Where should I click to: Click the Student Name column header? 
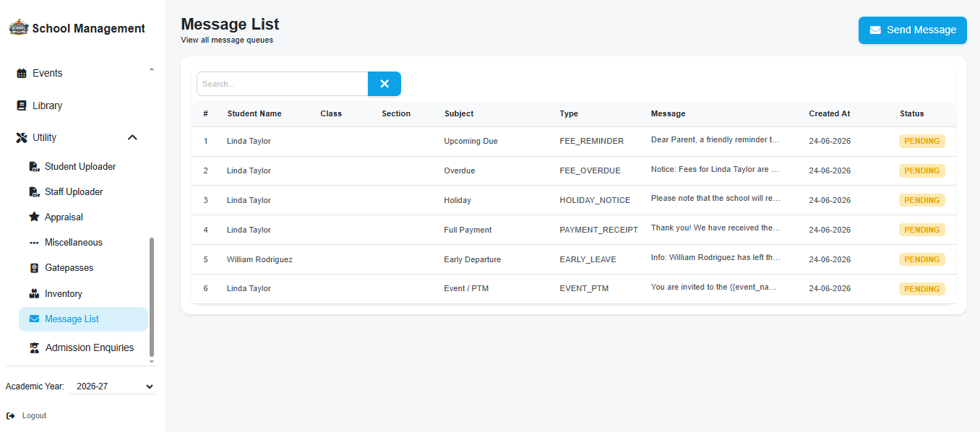pyautogui.click(x=254, y=113)
